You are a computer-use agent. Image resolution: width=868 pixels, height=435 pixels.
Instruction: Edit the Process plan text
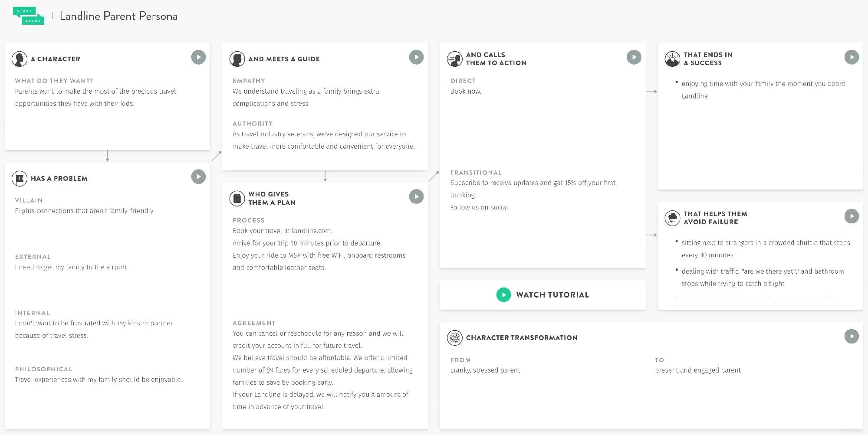(319, 249)
